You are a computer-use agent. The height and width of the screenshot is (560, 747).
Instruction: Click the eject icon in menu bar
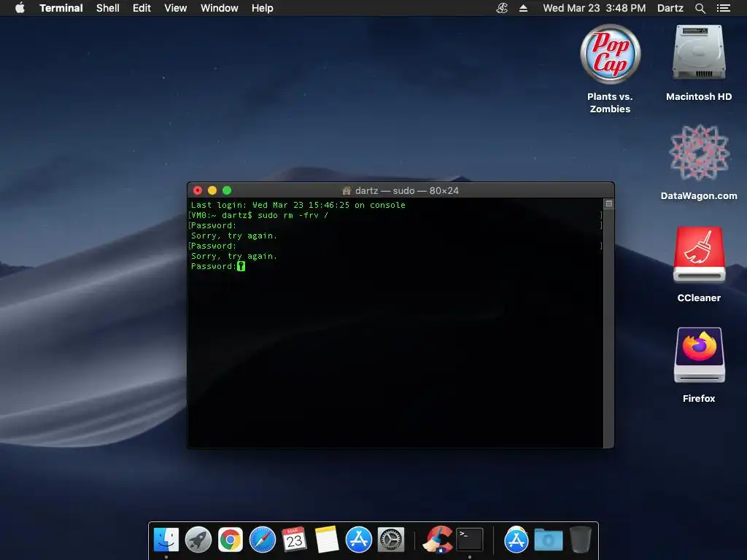(x=523, y=8)
